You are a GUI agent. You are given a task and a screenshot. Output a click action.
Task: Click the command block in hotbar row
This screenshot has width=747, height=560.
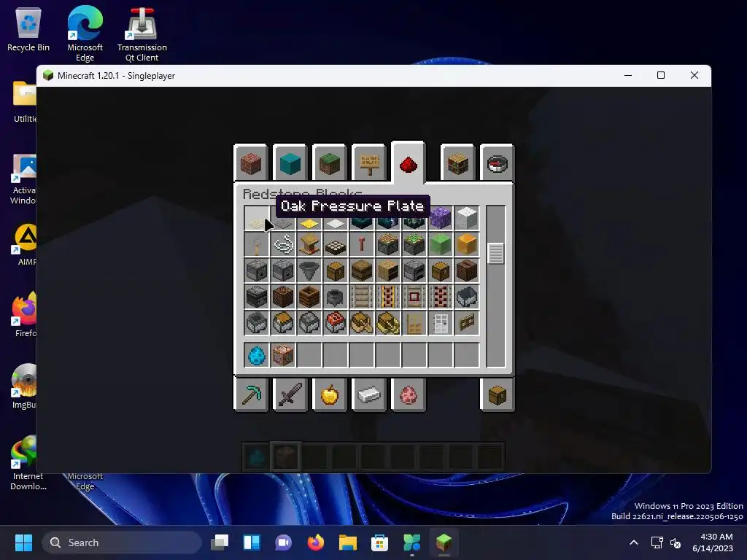click(x=283, y=355)
